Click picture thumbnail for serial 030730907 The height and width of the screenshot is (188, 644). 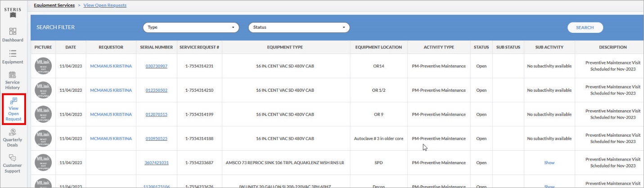[43, 66]
